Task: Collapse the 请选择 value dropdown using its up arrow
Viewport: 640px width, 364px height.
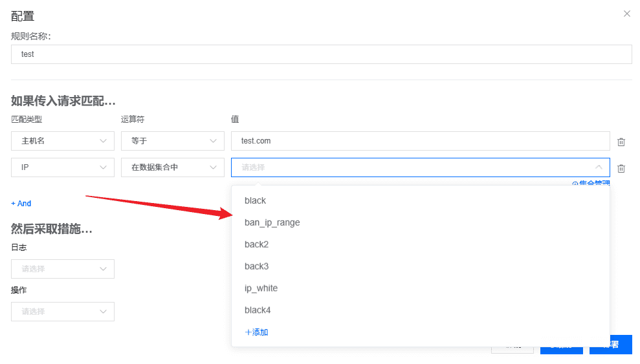Action: click(x=599, y=167)
